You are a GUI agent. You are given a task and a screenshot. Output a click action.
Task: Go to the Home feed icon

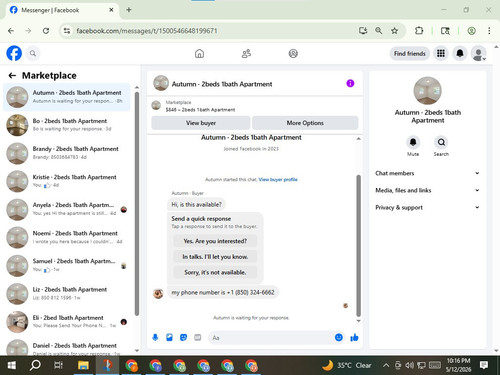click(x=199, y=53)
